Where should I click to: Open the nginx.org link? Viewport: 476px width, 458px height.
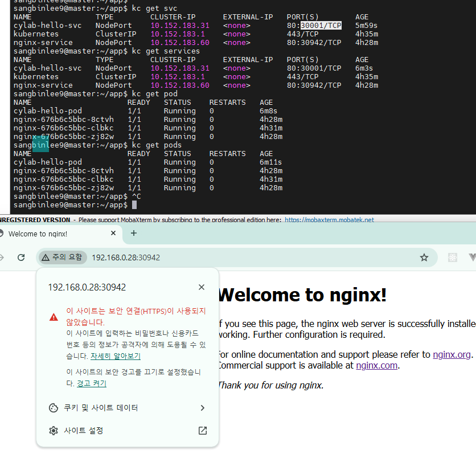(x=450, y=353)
